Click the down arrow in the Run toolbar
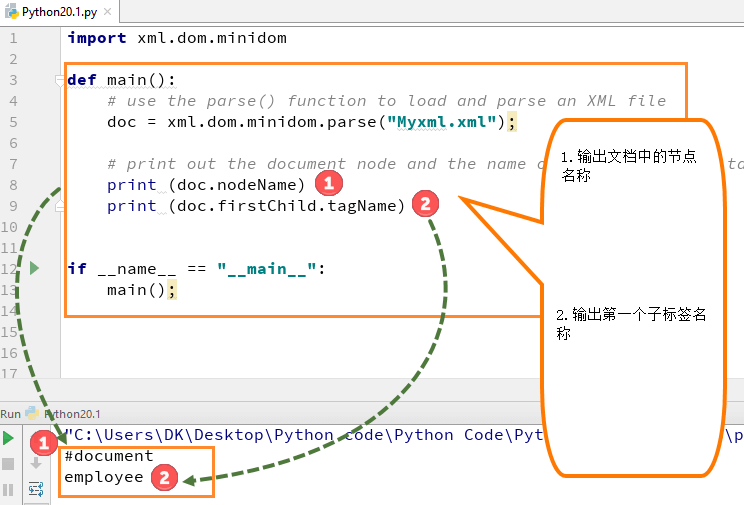744x505 pixels. [x=36, y=463]
